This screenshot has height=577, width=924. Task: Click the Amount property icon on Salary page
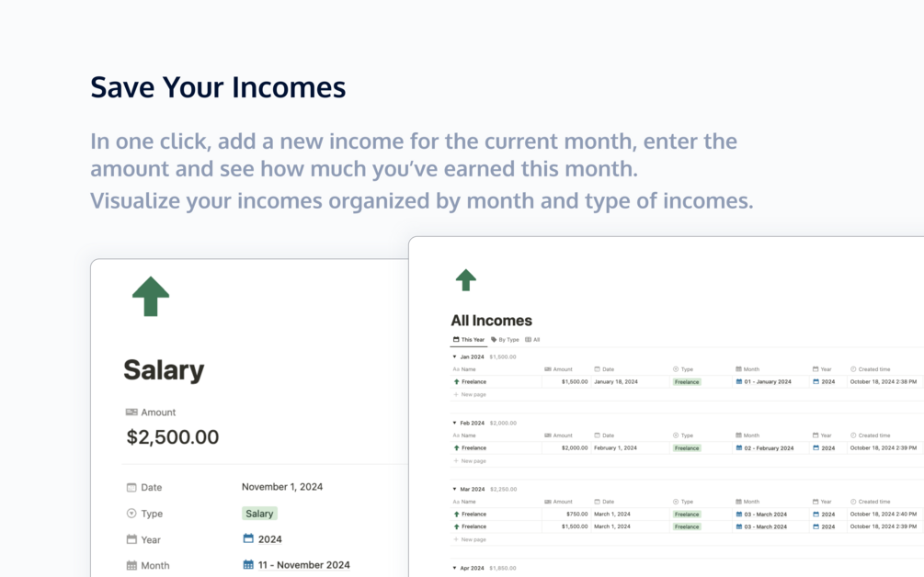coord(131,413)
